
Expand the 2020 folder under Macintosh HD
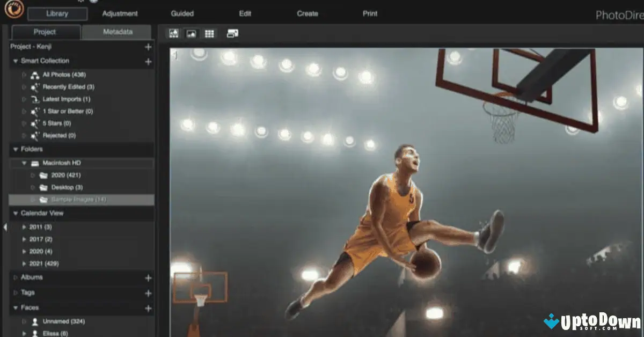(x=32, y=175)
